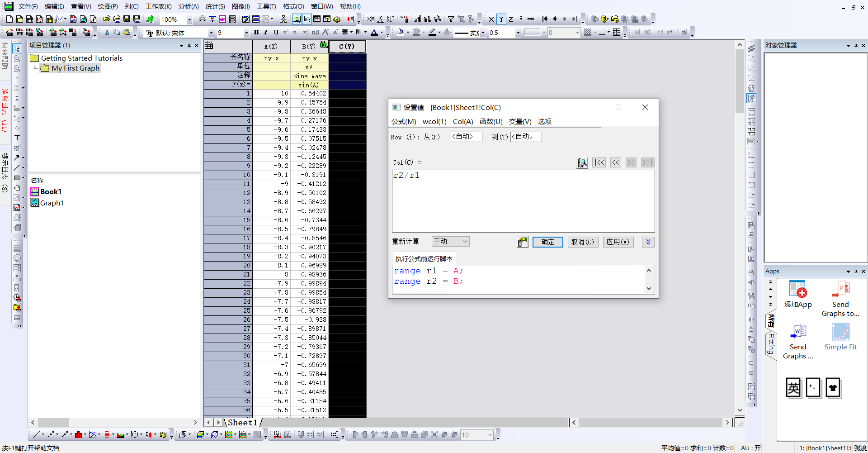Toggle the English input mode indicator
The image size is (868, 453).
pos(793,388)
